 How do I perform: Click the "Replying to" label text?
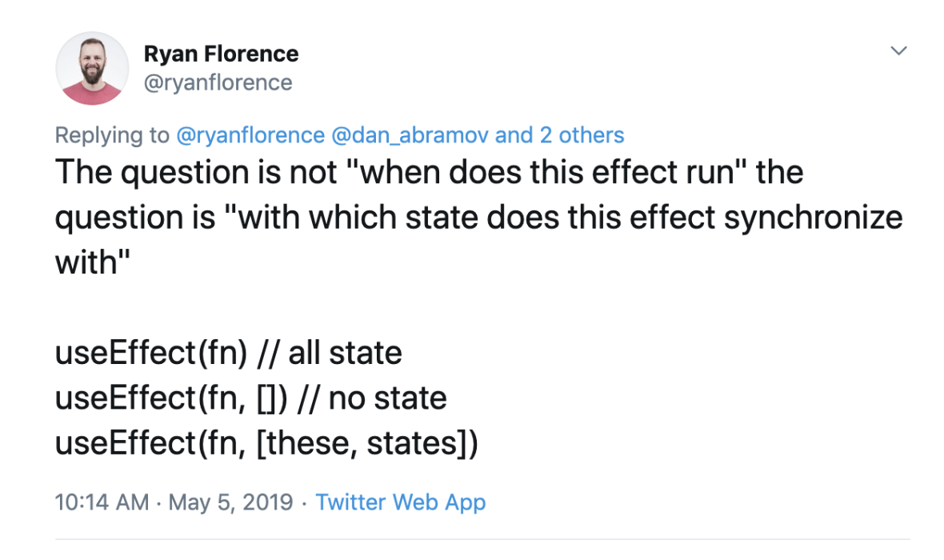[x=112, y=135]
